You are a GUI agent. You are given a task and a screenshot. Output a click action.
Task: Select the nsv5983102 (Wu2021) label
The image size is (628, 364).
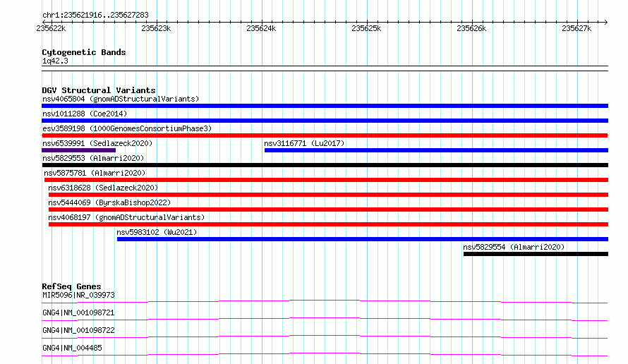(x=157, y=232)
